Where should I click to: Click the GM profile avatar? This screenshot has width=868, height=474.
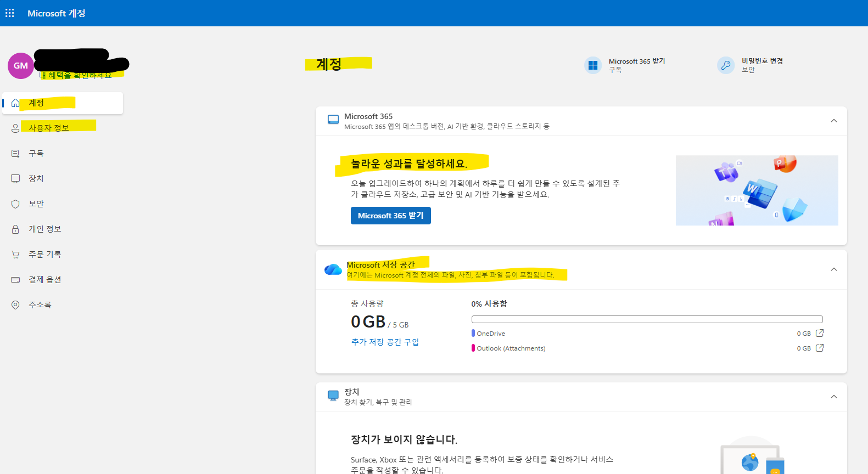point(21,66)
